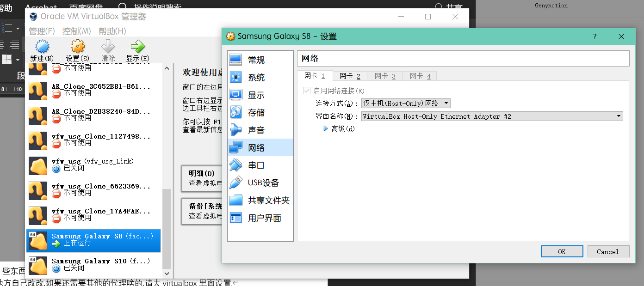Open the Acrobat tab in background Word ribbon
This screenshot has height=286, width=644.
41,7
